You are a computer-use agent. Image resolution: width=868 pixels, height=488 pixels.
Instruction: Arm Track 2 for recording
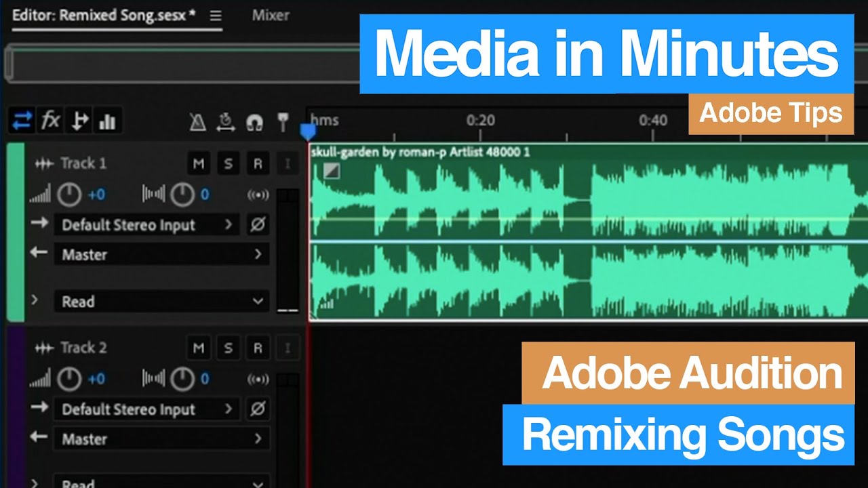point(258,348)
